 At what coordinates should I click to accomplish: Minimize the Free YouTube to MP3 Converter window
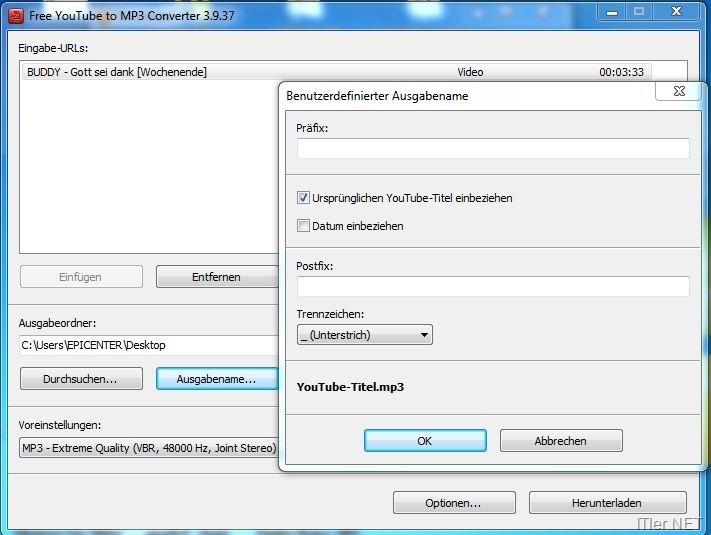(612, 12)
